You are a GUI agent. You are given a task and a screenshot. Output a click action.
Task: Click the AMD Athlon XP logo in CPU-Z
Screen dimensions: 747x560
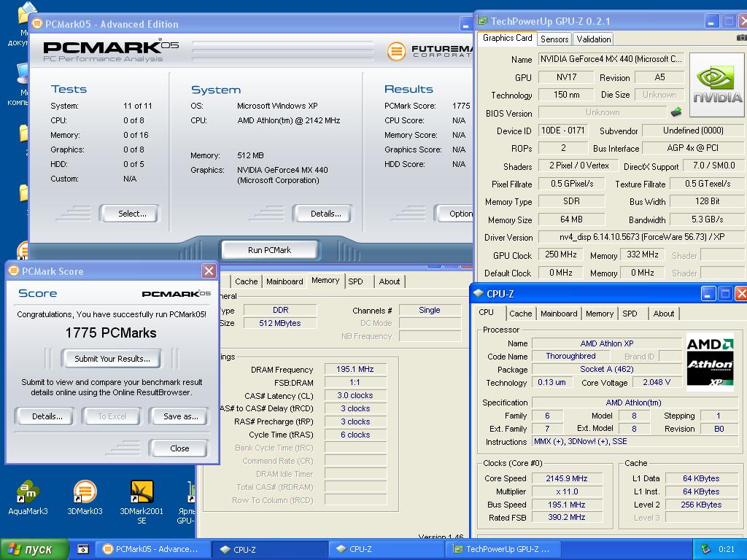pos(710,362)
